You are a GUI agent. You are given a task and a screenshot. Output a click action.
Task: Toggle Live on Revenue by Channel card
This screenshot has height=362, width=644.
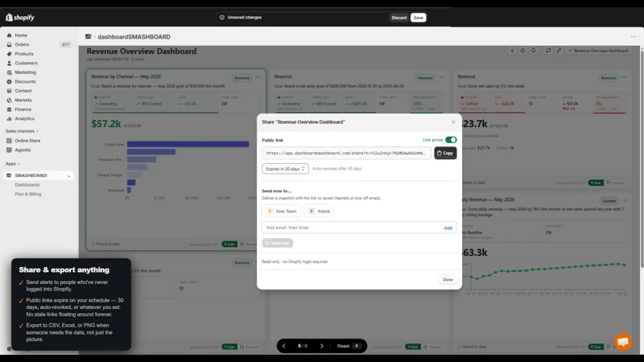click(229, 244)
